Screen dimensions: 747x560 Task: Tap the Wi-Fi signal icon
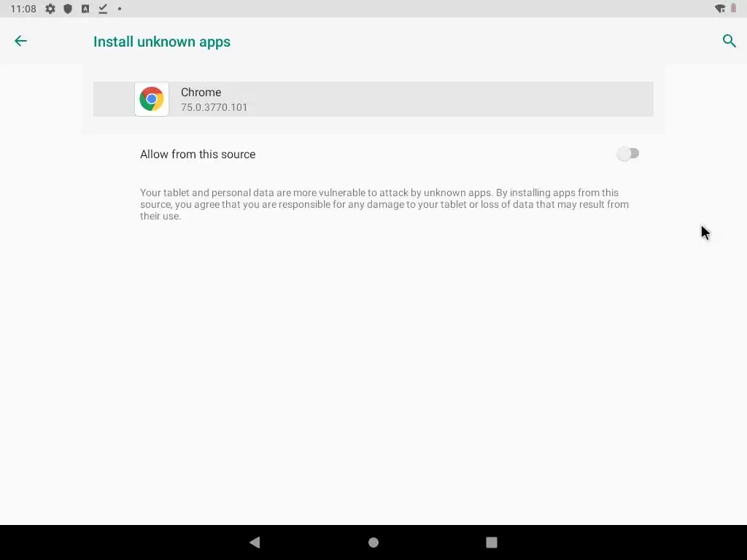[720, 9]
